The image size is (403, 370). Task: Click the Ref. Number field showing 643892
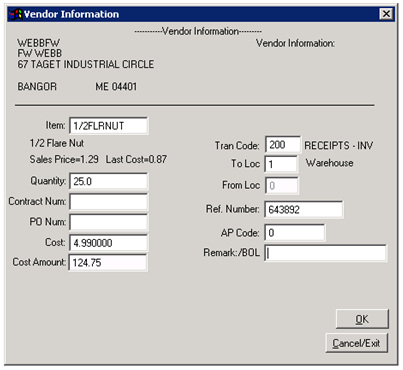304,209
